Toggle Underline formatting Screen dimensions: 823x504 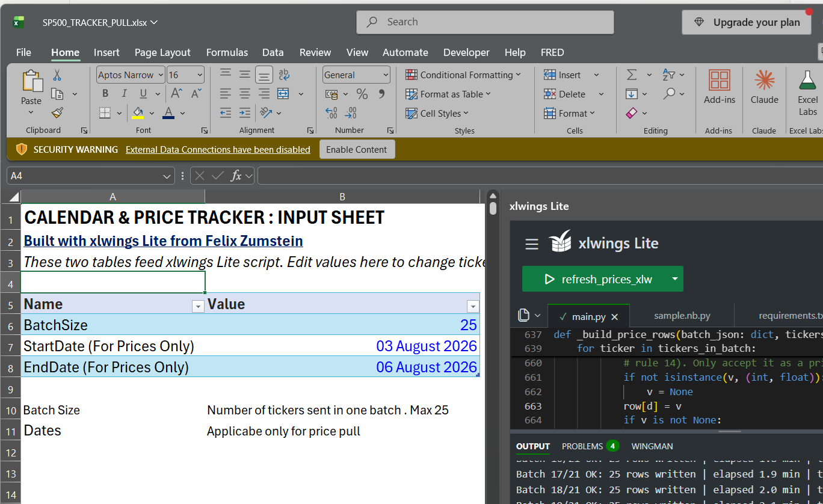(x=143, y=94)
